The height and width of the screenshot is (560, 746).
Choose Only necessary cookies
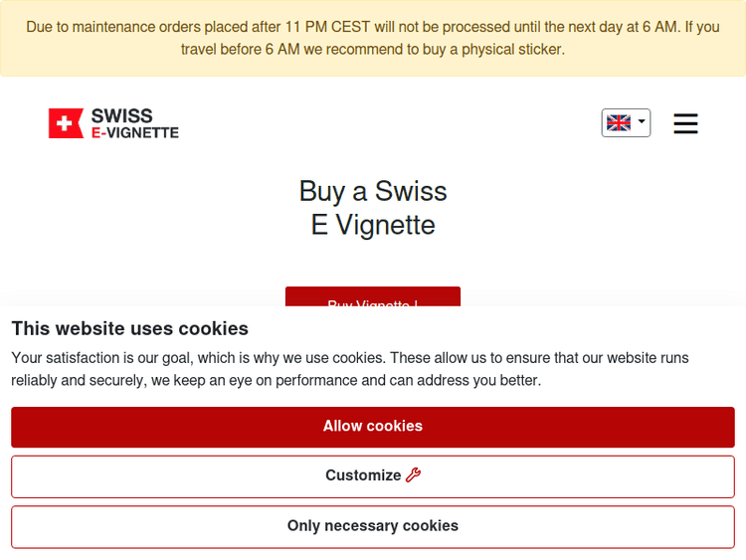373,526
